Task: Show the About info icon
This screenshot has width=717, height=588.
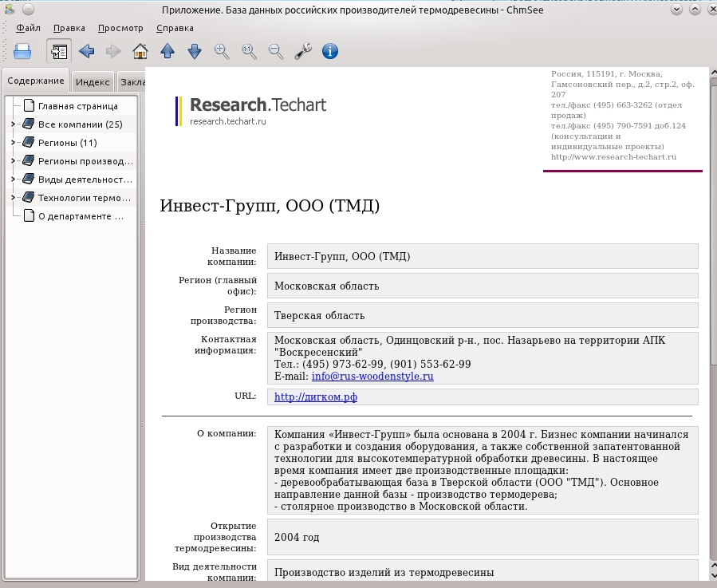Action: pos(330,51)
